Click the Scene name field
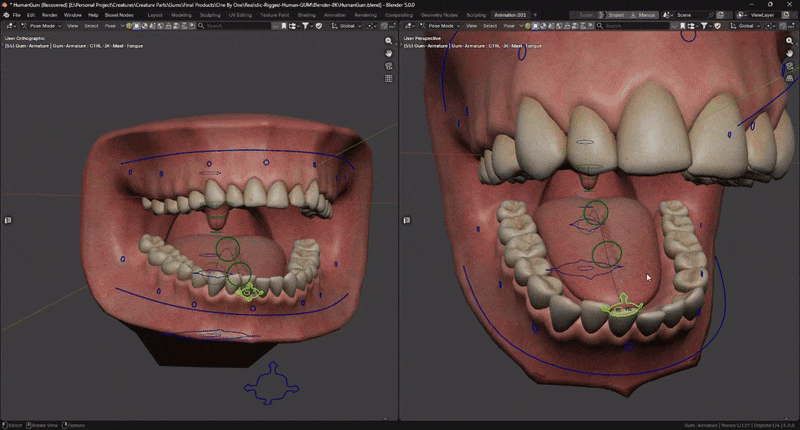Screen dimensions: 800x430 coord(690,15)
